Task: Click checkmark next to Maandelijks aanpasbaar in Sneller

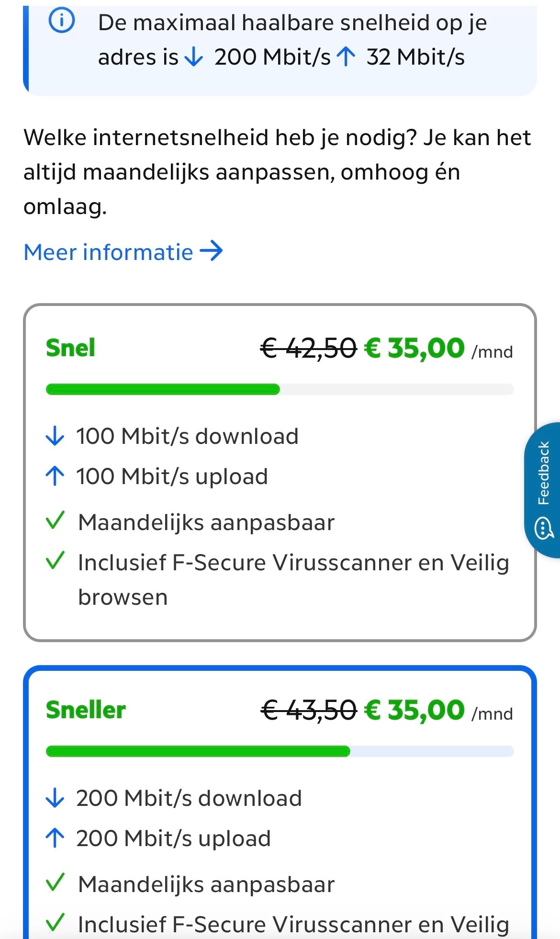Action: coord(55,883)
